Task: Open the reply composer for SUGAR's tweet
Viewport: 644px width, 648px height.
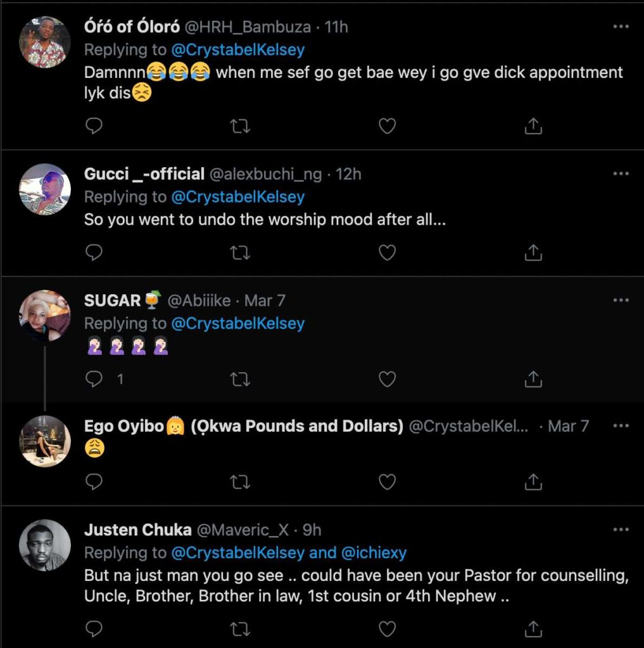Action: coord(93,378)
